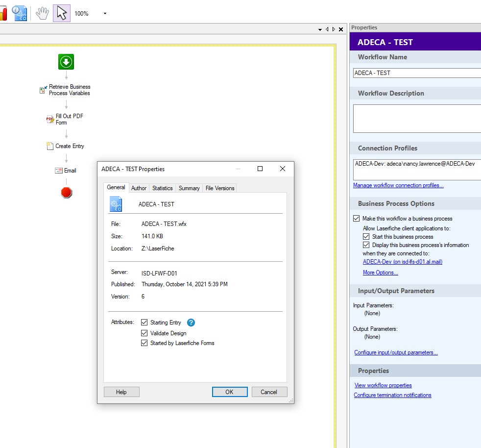Screen dimensions: 481x448
Task: Click the green workflow start node
Action: 66,62
